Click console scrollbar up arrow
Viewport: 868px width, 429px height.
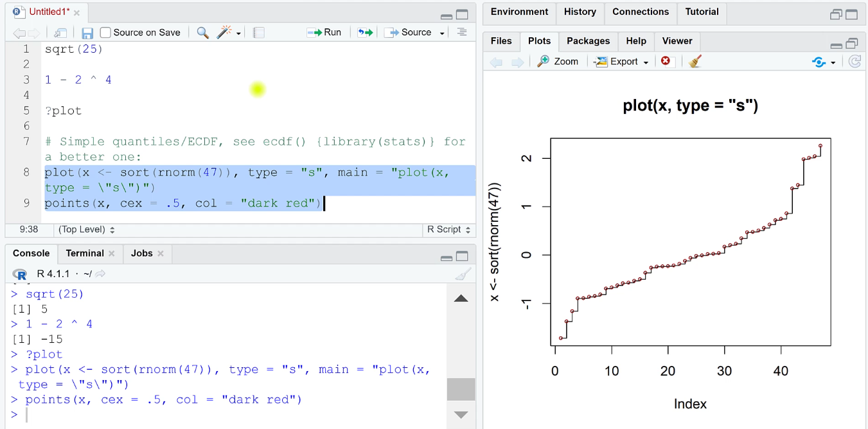[461, 298]
